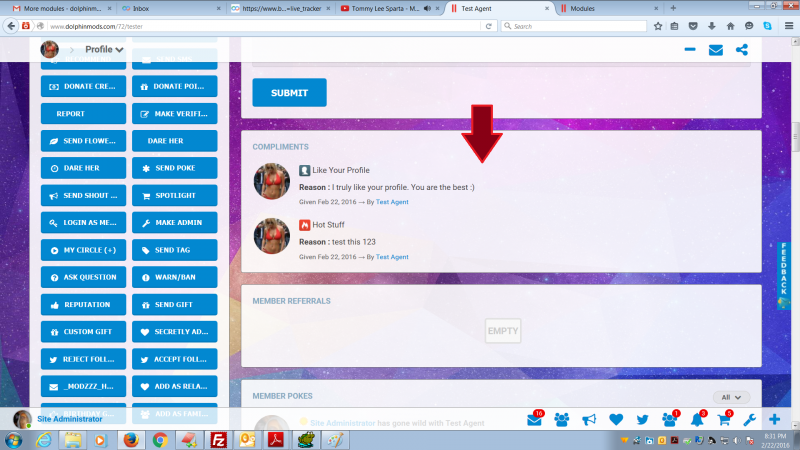The width and height of the screenshot is (800, 450).
Task: Click the minus icon in profile header
Action: point(690,49)
